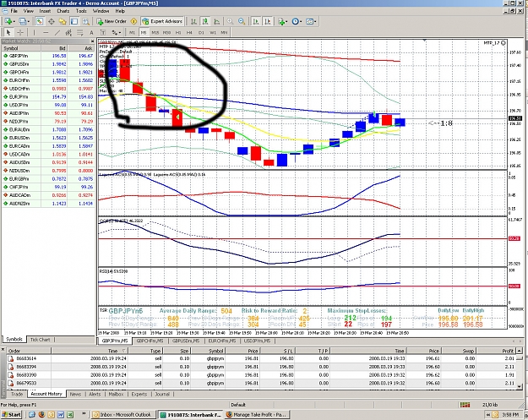Select the text label tool
The width and height of the screenshot is (528, 420).
(103, 33)
